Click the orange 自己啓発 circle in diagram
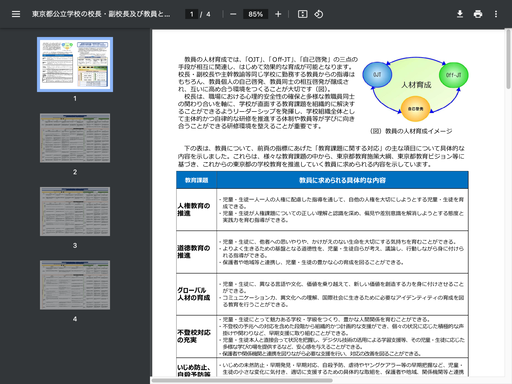Viewport: 512px width, 384px height. tap(415, 109)
